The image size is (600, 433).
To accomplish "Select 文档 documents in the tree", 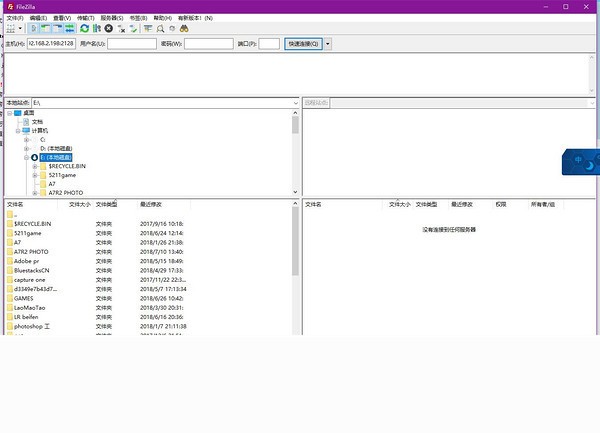I will (37, 122).
